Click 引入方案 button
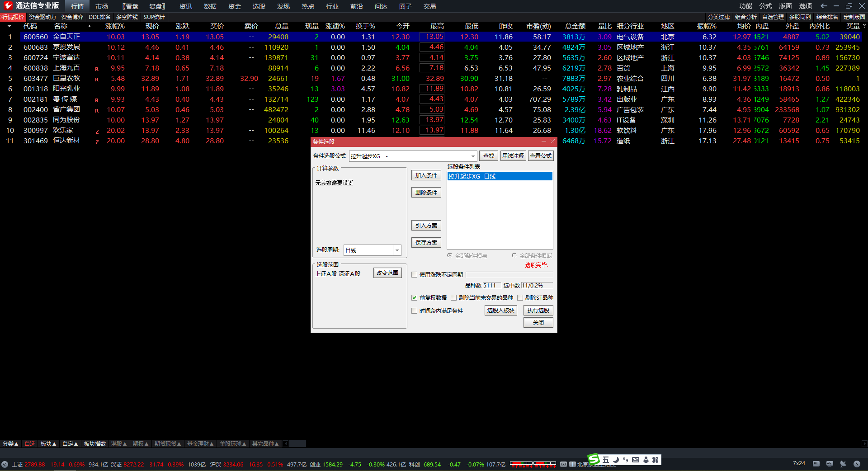868x471 pixels. pos(426,226)
